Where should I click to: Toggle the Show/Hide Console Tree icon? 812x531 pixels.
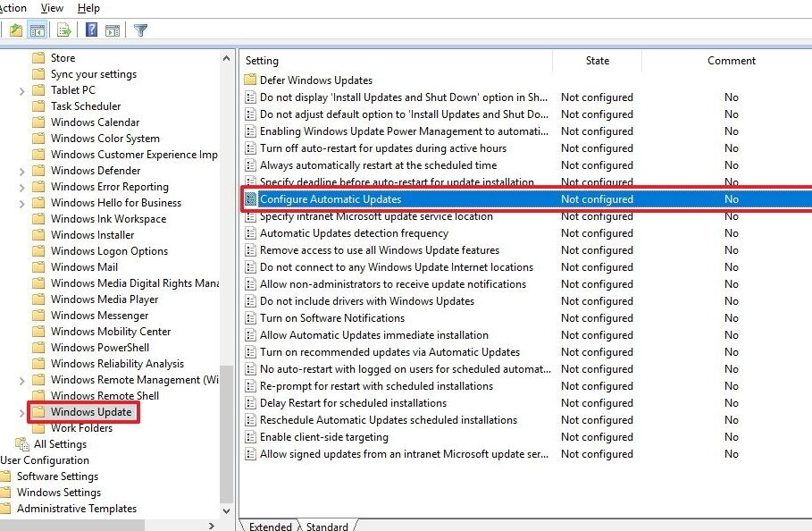click(37, 29)
